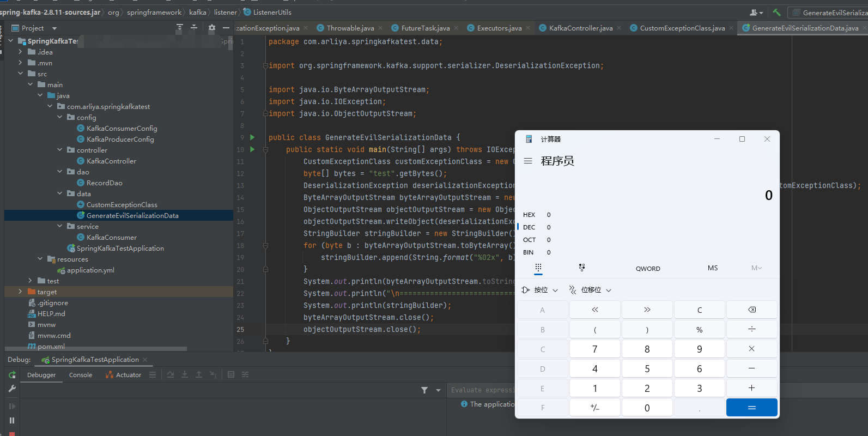Click Calculator percent modulo key
The height and width of the screenshot is (436, 868).
(x=700, y=329)
